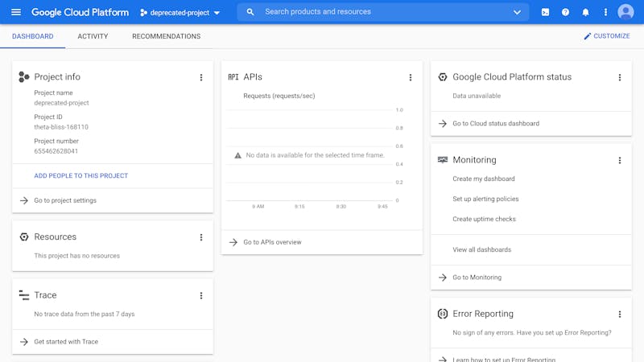This screenshot has width=644, height=362.
Task: Click the warning triangle in APIs chart
Action: coord(237,155)
